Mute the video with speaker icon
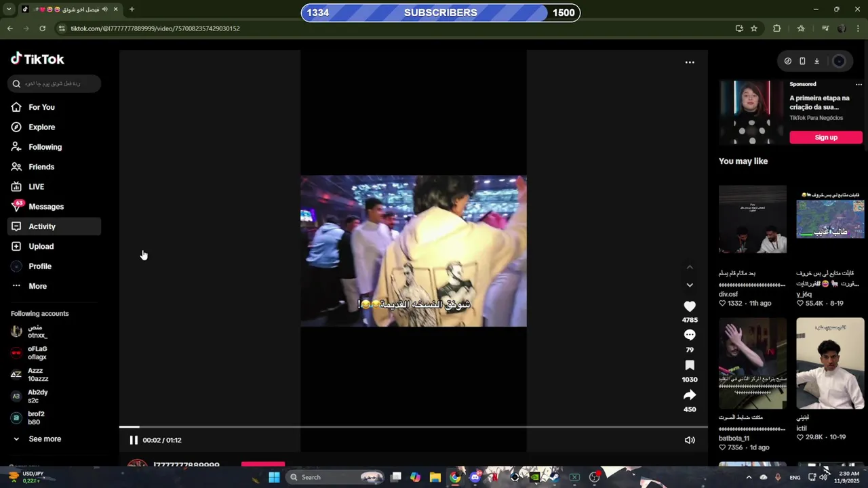The width and height of the screenshot is (868, 488). tap(690, 440)
